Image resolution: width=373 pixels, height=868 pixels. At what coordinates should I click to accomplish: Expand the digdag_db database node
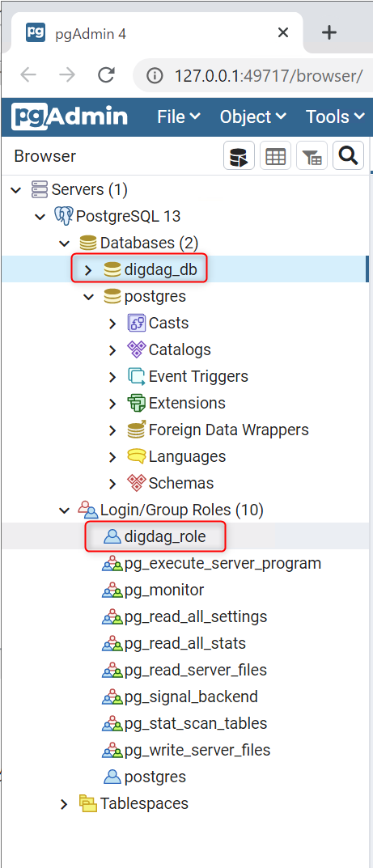tap(88, 270)
